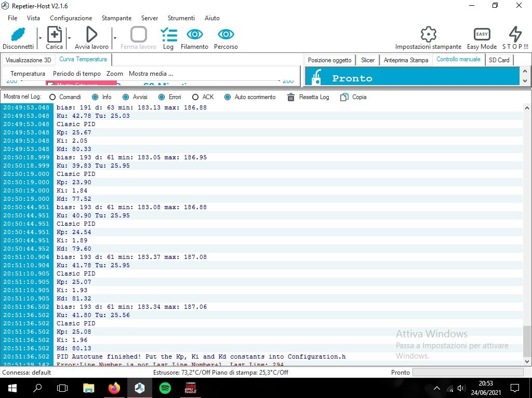The image size is (532, 398).
Task: Expand the Disconnetti dropdown arrow
Action: [x=40, y=38]
